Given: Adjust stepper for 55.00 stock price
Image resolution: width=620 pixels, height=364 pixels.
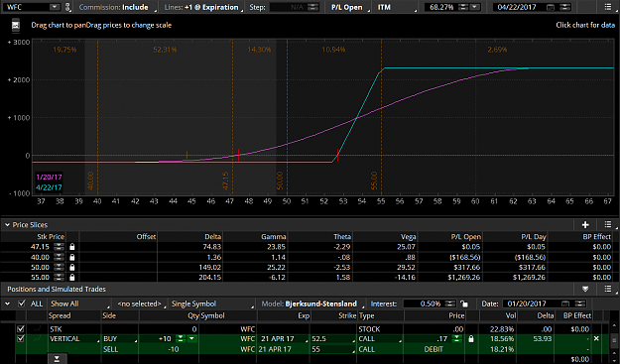Looking at the screenshot, I should coord(59,277).
